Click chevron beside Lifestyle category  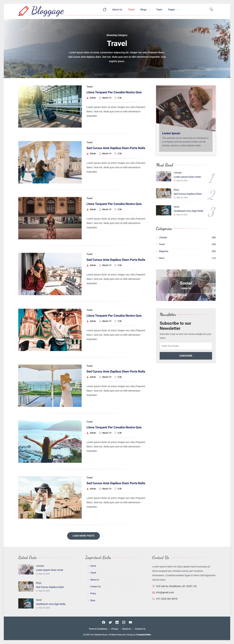click(157, 237)
